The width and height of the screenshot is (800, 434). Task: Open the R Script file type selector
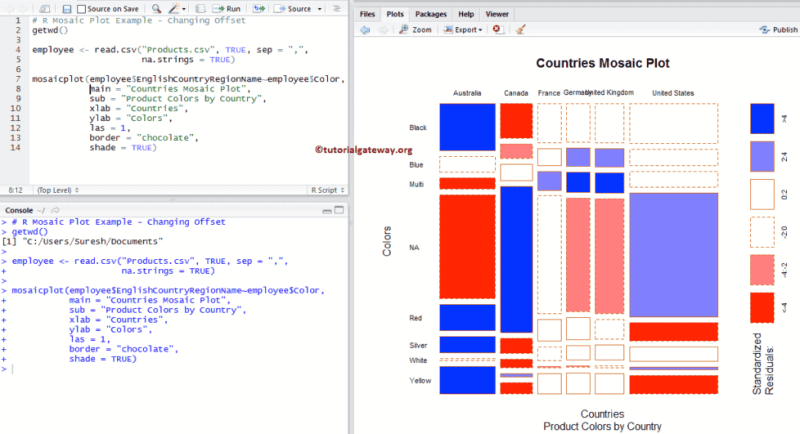[x=328, y=190]
